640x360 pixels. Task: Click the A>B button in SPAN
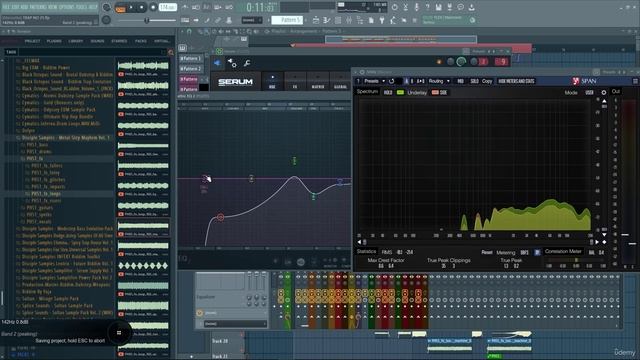[420, 81]
